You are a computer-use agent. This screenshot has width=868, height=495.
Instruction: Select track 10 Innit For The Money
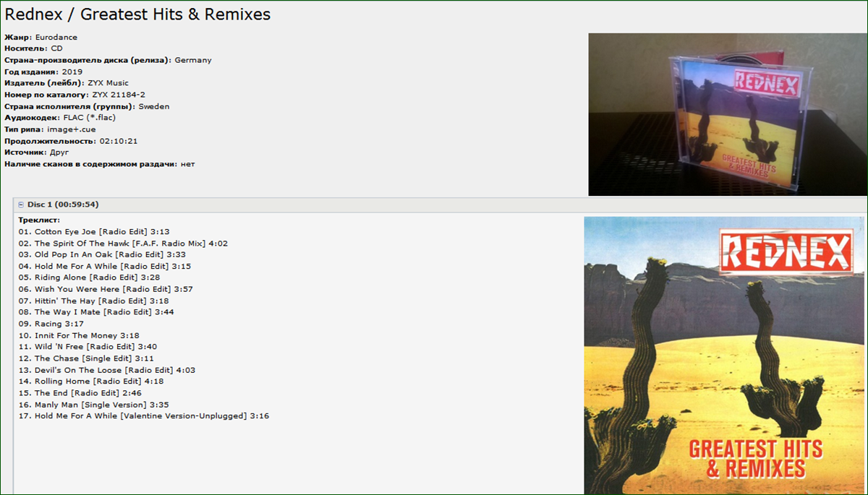pos(79,335)
